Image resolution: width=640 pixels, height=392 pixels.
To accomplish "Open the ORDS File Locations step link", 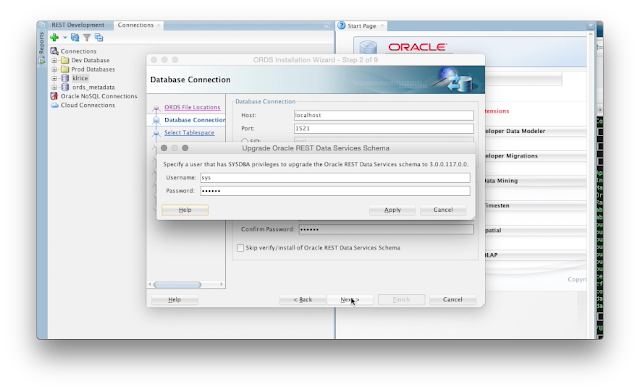I will [x=192, y=107].
